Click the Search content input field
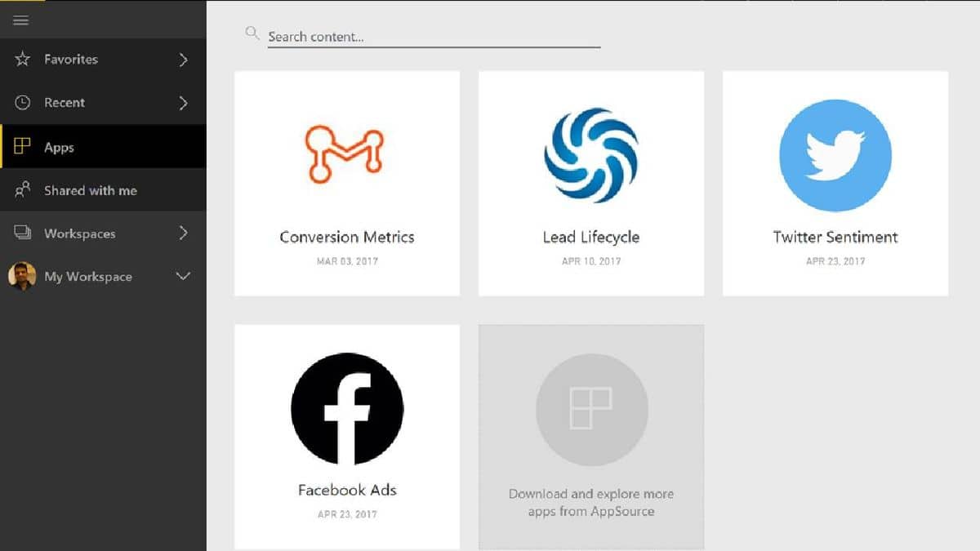This screenshot has height=551, width=980. 434,37
